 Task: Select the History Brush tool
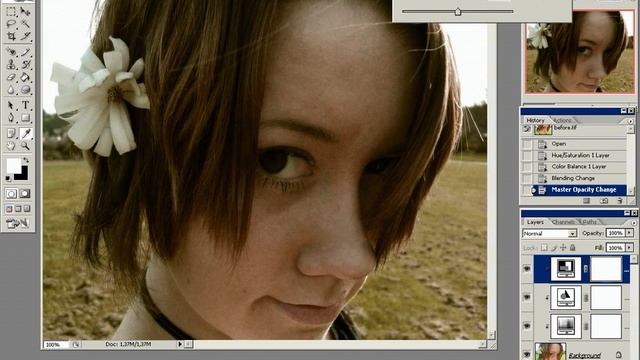click(x=25, y=64)
